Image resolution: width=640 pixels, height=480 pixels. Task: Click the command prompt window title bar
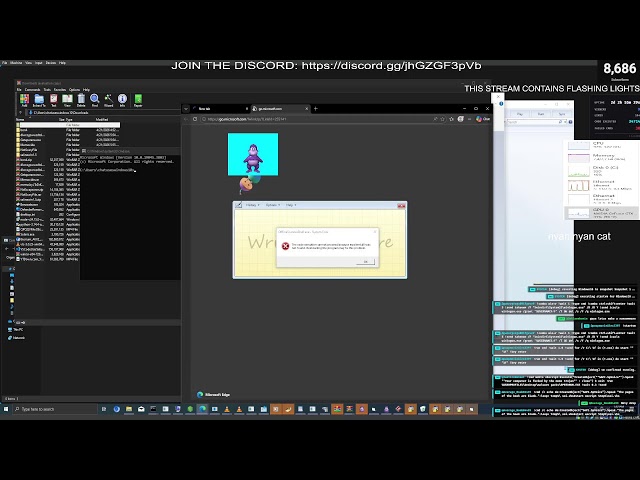click(131, 151)
